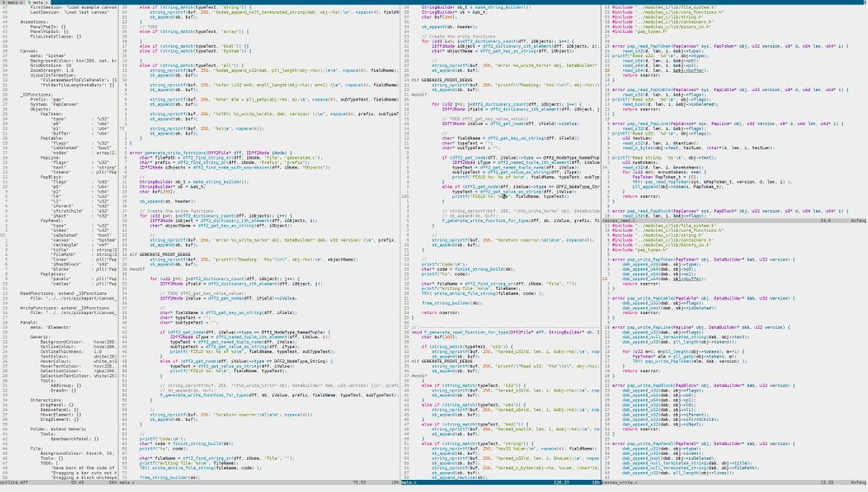Click the "rectangle" field row

(82, 246)
